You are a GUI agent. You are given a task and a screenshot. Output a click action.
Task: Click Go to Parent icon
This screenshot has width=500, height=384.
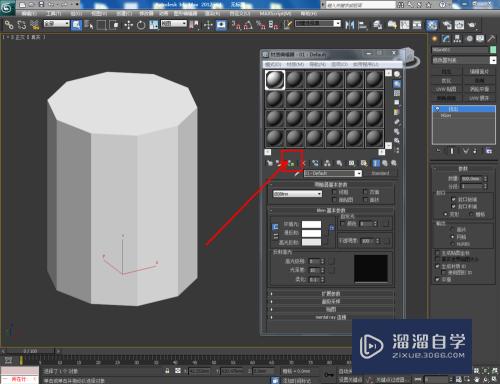pyautogui.click(x=385, y=163)
